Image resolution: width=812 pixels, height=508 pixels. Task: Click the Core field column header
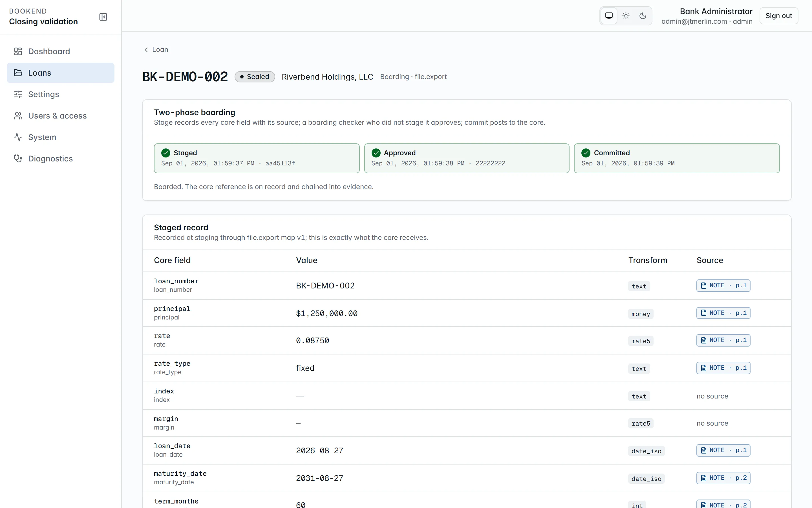[172, 260]
